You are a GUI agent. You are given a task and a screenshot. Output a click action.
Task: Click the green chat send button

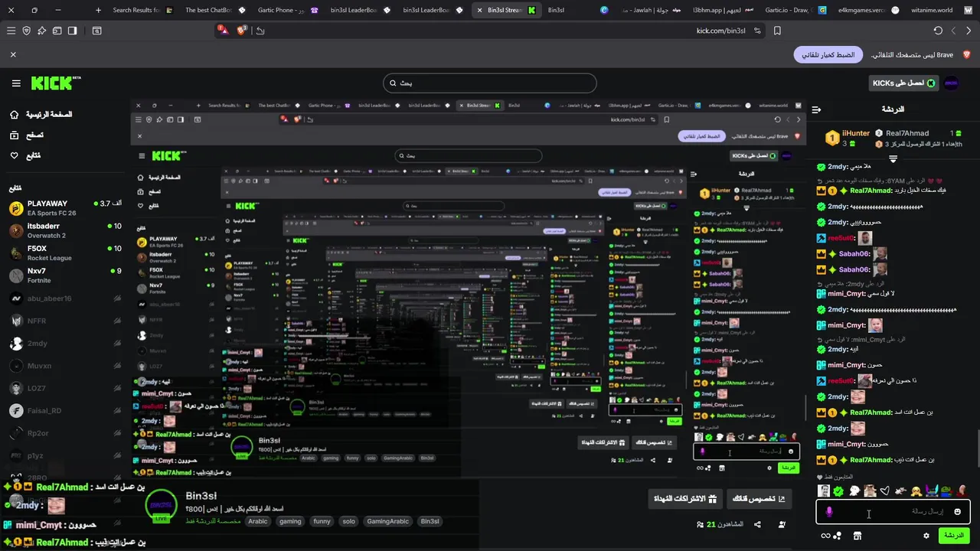click(954, 536)
